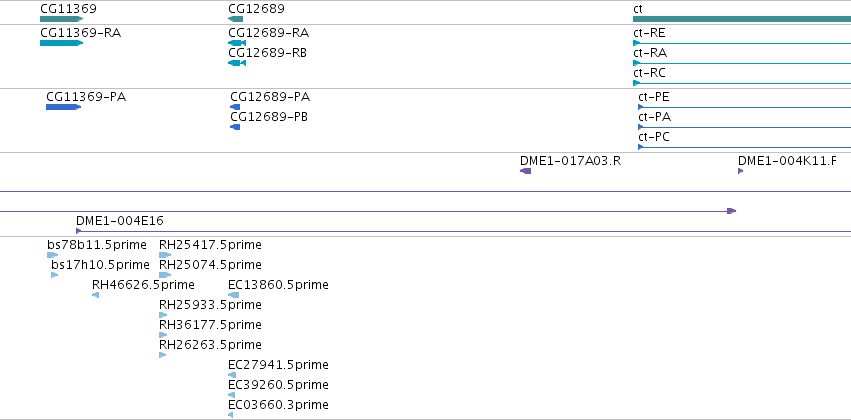Click the DME1-004E16 label

click(x=119, y=221)
